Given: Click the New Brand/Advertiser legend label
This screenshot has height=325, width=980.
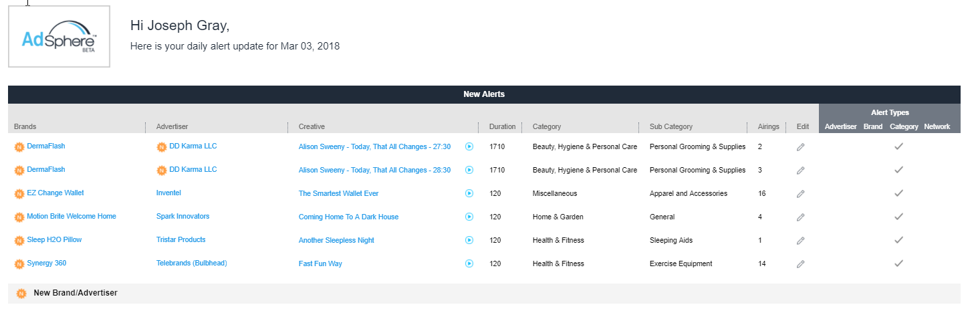Looking at the screenshot, I should (x=76, y=293).
